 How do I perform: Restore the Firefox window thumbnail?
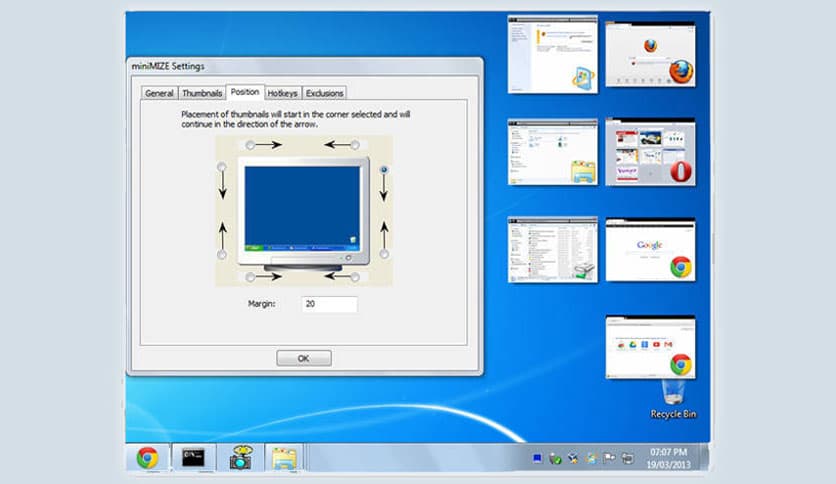tap(650, 54)
